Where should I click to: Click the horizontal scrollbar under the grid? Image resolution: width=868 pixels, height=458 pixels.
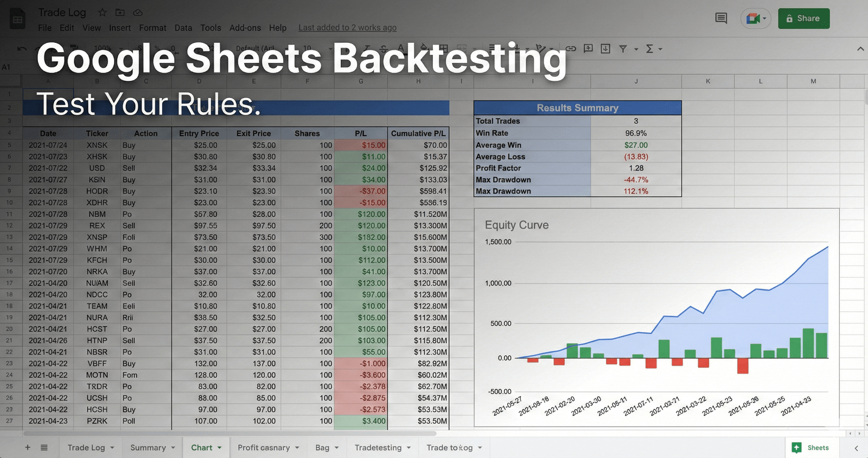coord(229,434)
